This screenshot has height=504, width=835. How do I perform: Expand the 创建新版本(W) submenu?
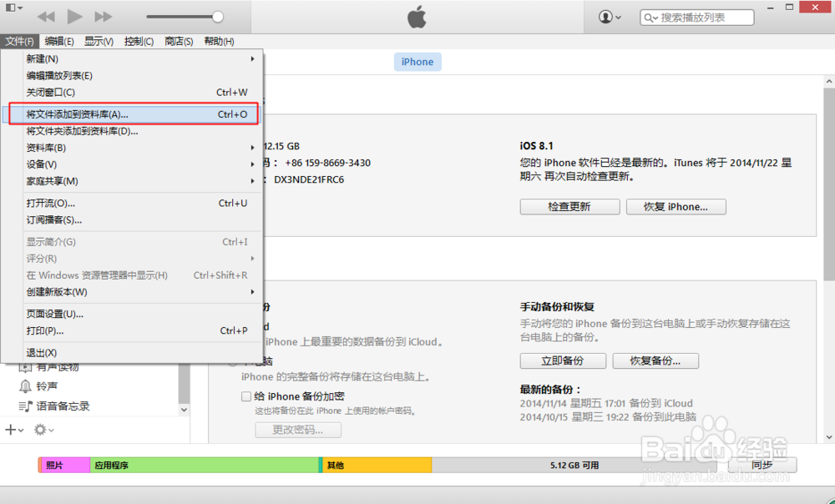[x=132, y=292]
